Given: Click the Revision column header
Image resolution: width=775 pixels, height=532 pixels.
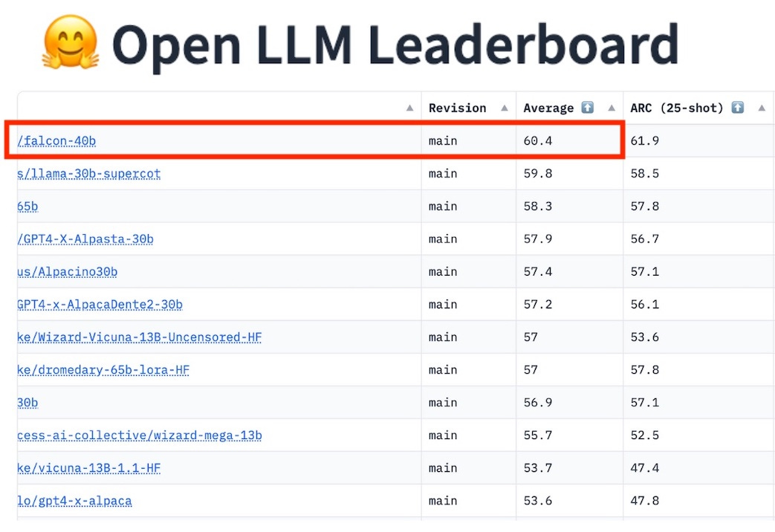Looking at the screenshot, I should click(x=457, y=107).
